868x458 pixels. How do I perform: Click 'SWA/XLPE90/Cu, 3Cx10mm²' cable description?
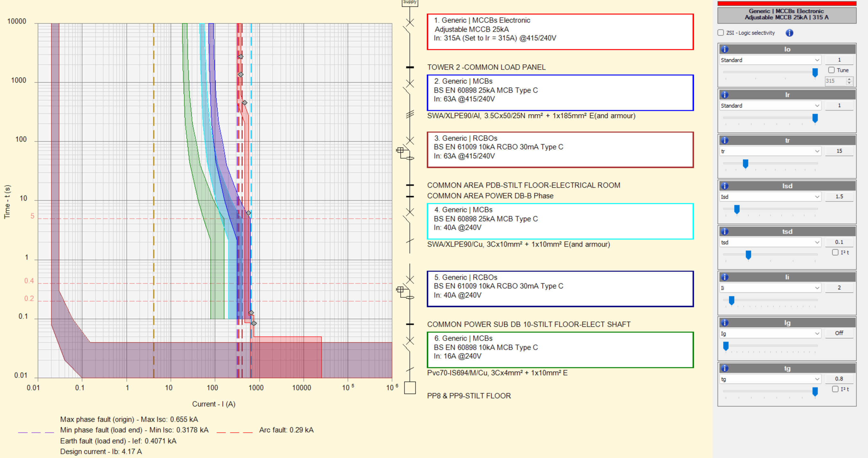[x=518, y=244]
